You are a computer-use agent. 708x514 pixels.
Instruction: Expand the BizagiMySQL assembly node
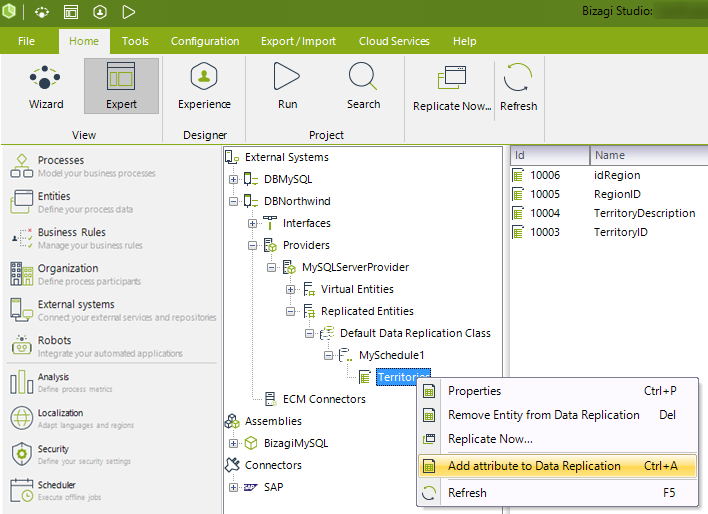coord(233,444)
